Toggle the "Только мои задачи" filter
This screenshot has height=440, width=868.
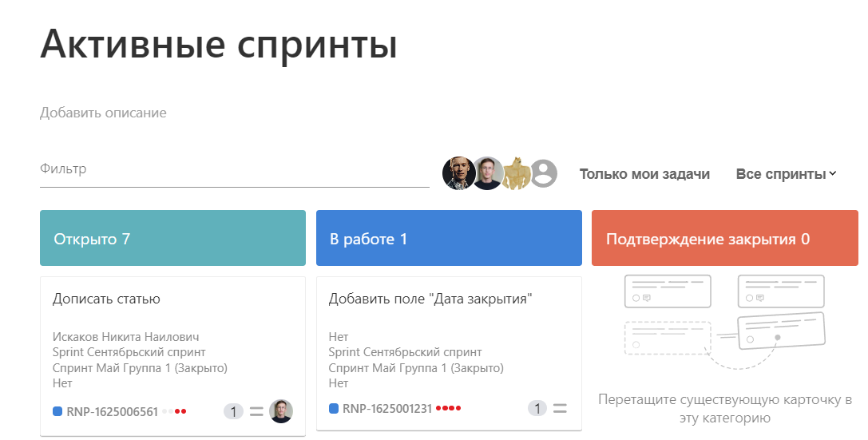(x=644, y=174)
